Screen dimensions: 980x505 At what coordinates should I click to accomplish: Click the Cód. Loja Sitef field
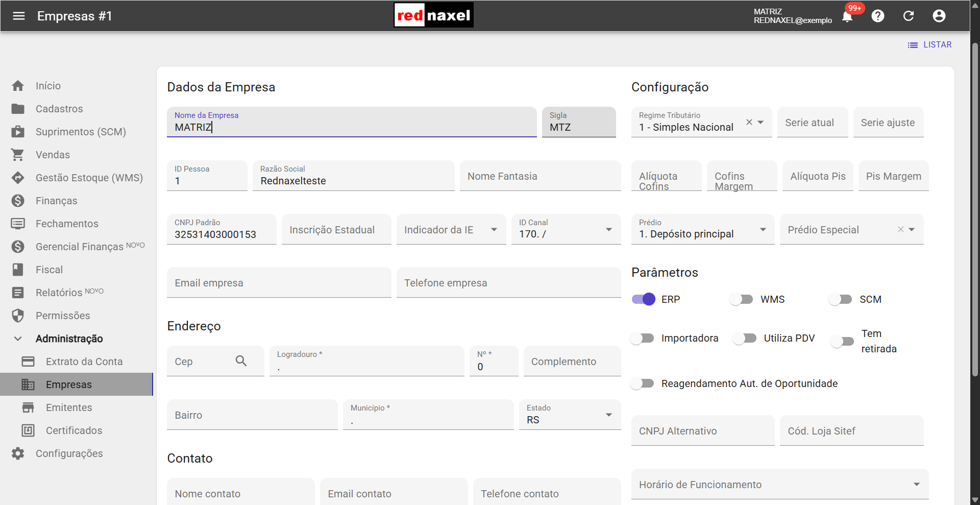pos(852,430)
